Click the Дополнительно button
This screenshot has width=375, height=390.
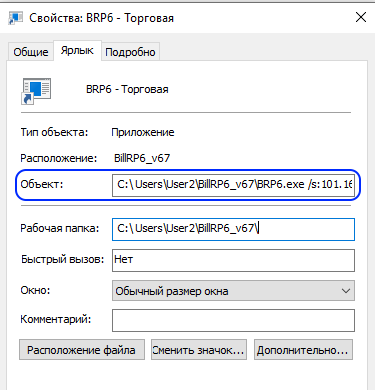tap(303, 350)
